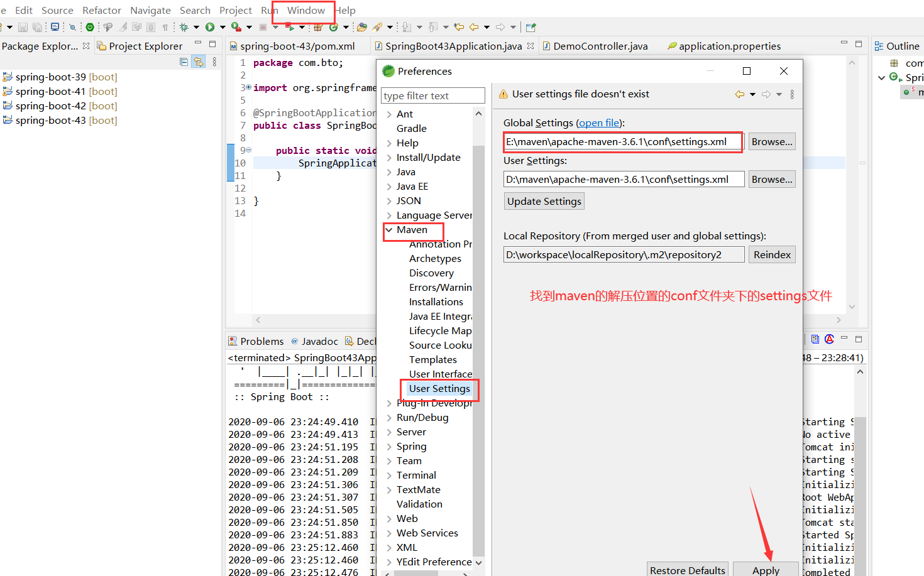Maximize the console panel

pos(859,339)
